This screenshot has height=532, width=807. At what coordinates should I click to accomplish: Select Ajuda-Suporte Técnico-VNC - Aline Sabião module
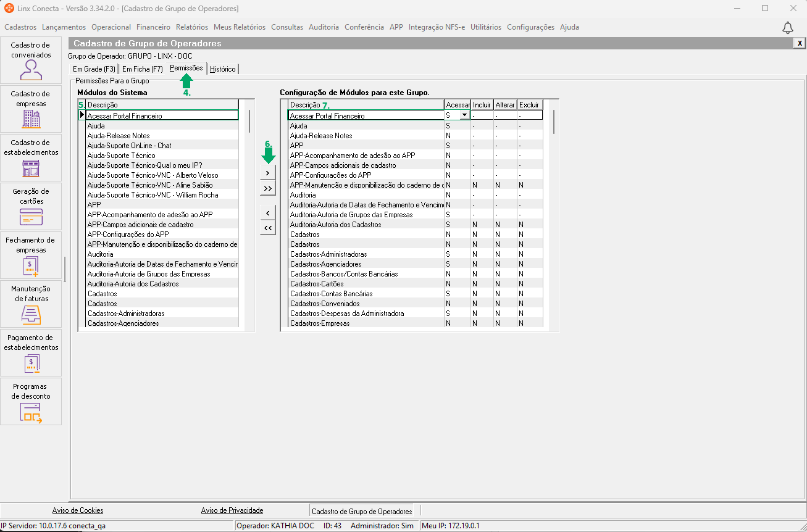tap(162, 185)
